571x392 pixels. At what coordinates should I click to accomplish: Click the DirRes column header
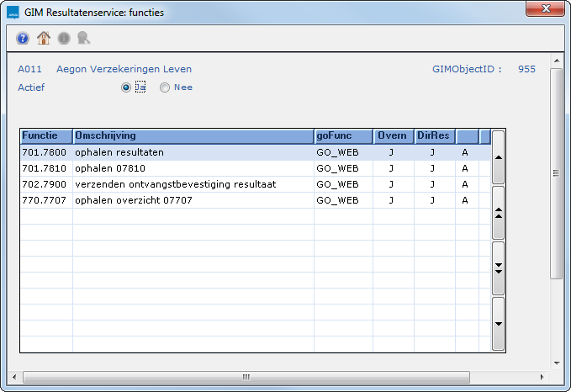pyautogui.click(x=435, y=136)
